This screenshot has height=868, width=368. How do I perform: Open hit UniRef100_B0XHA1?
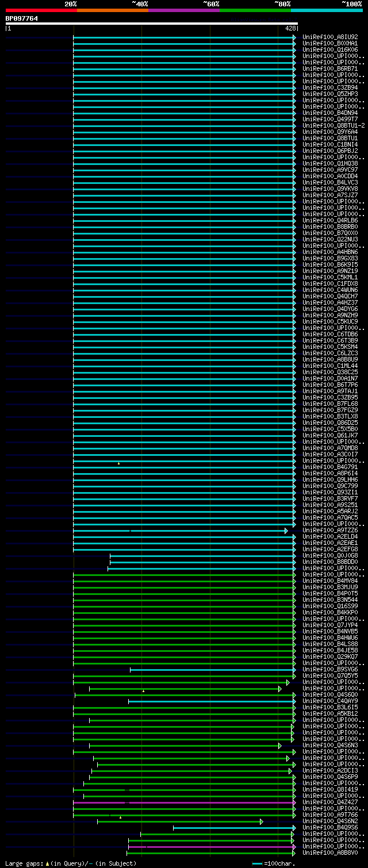(330, 44)
